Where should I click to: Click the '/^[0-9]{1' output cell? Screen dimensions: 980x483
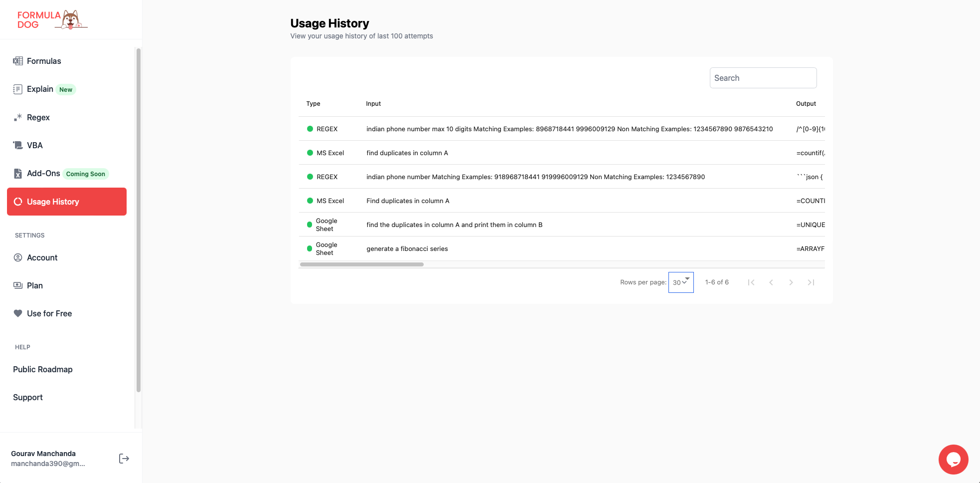tap(811, 129)
